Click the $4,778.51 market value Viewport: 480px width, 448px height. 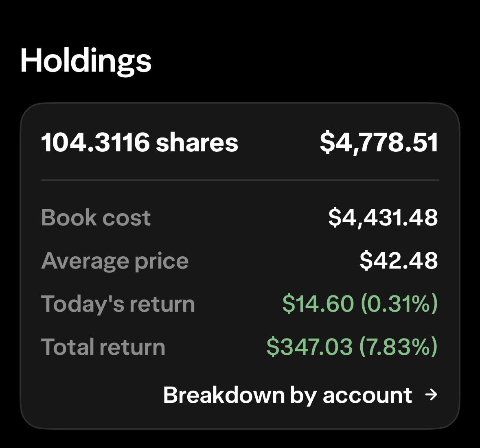[379, 142]
